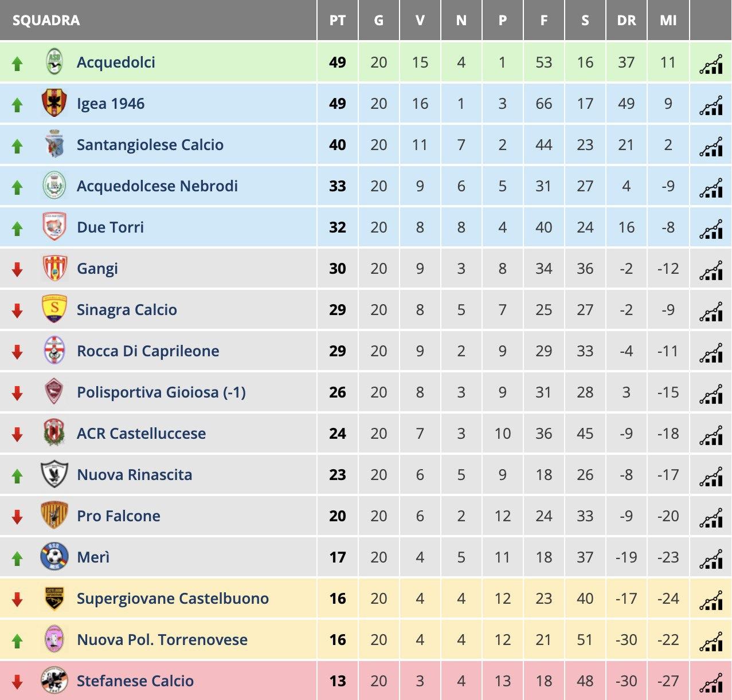732x700 pixels.
Task: Open Rocca Di Caprileone team link
Action: point(148,351)
